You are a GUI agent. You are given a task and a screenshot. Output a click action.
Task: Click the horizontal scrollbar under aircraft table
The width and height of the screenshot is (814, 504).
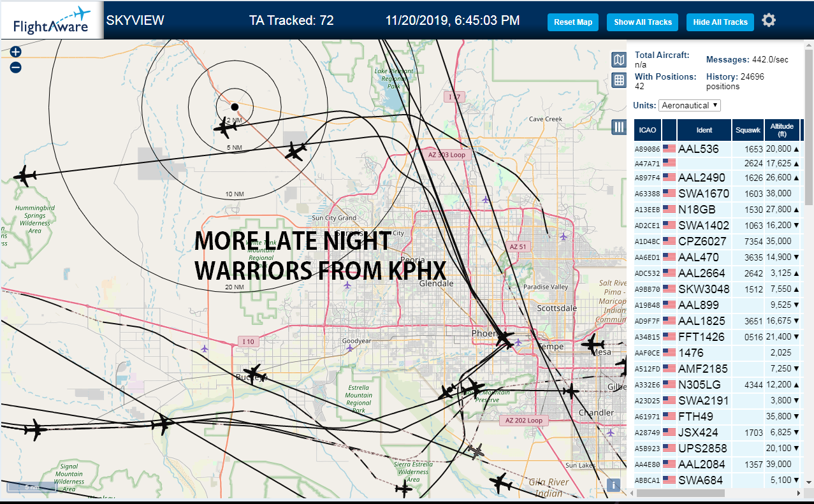[680, 493]
